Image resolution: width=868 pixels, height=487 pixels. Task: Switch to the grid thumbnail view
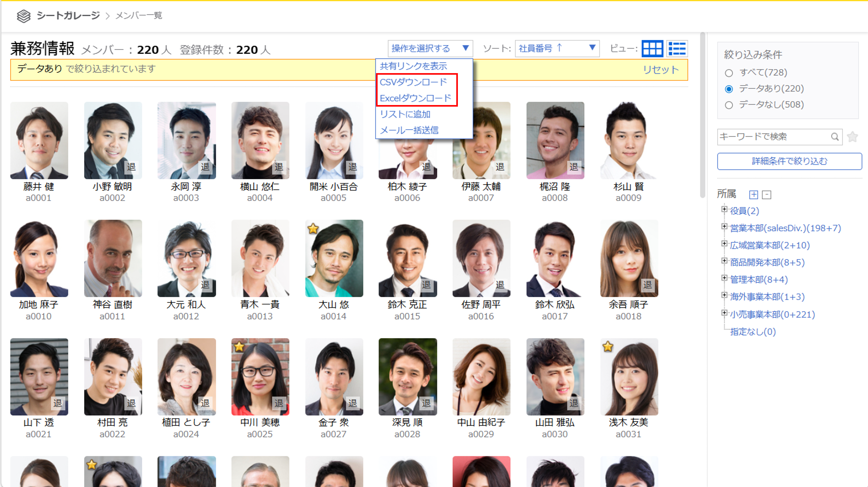click(652, 49)
